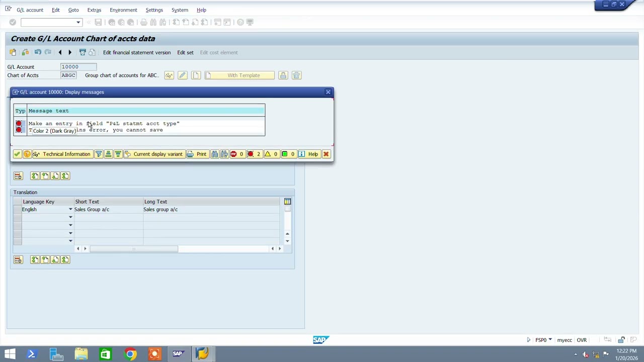Filter by warning messages yellow triangle counter
The image size is (644, 362).
(x=271, y=154)
